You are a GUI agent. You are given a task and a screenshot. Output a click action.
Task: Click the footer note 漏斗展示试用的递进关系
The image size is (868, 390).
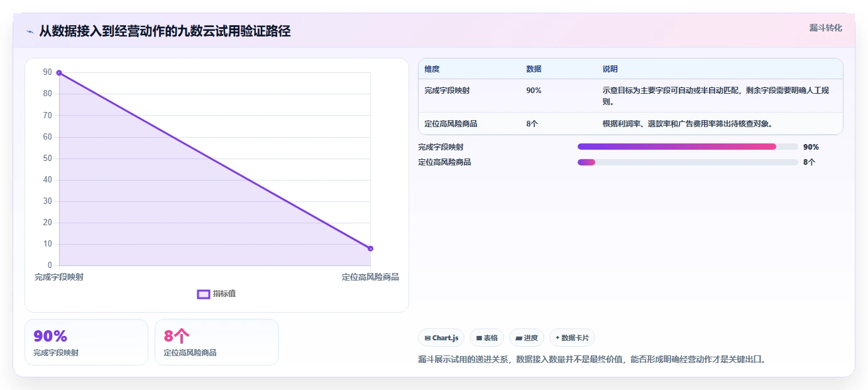point(591,360)
